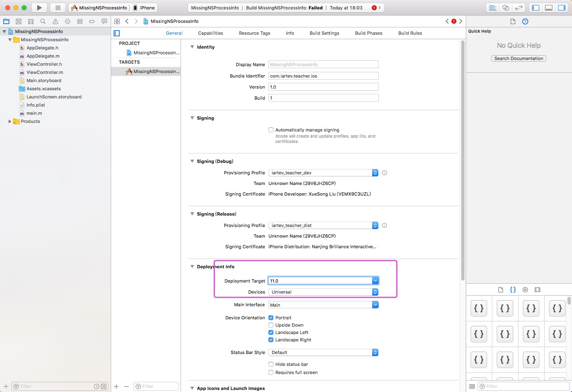Open the Issue navigator
572x392 pixels.
[55, 21]
